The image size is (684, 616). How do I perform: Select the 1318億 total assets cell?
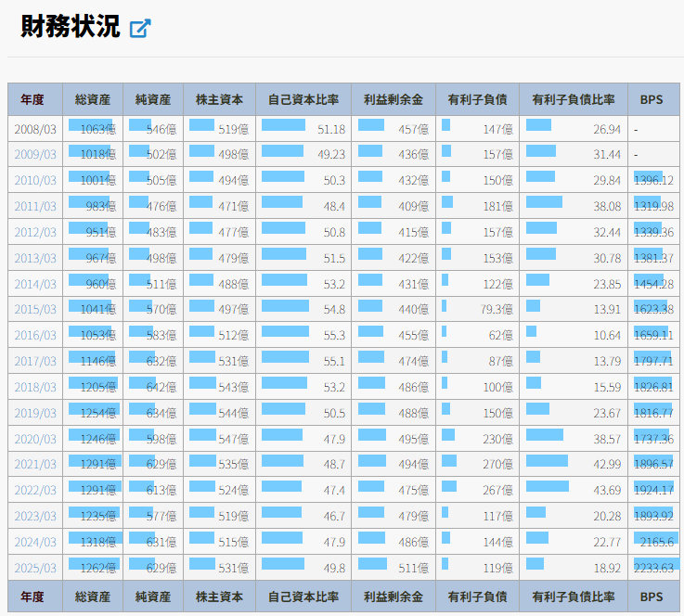tap(93, 542)
